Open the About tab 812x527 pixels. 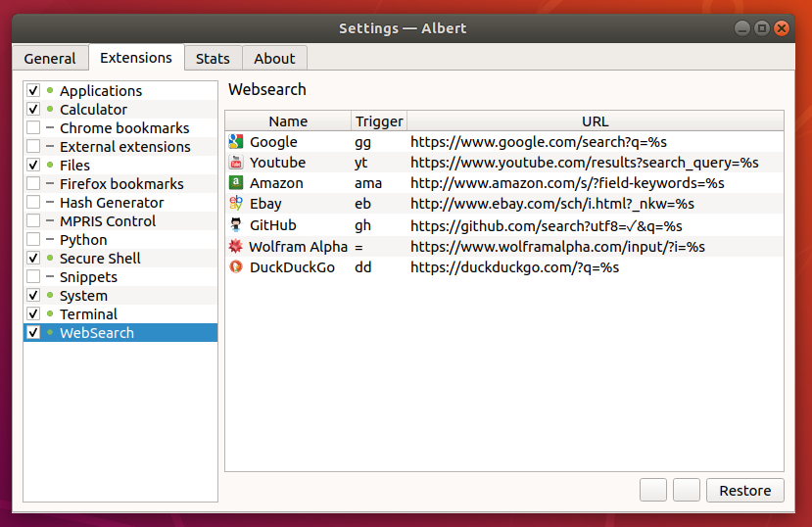(274, 58)
